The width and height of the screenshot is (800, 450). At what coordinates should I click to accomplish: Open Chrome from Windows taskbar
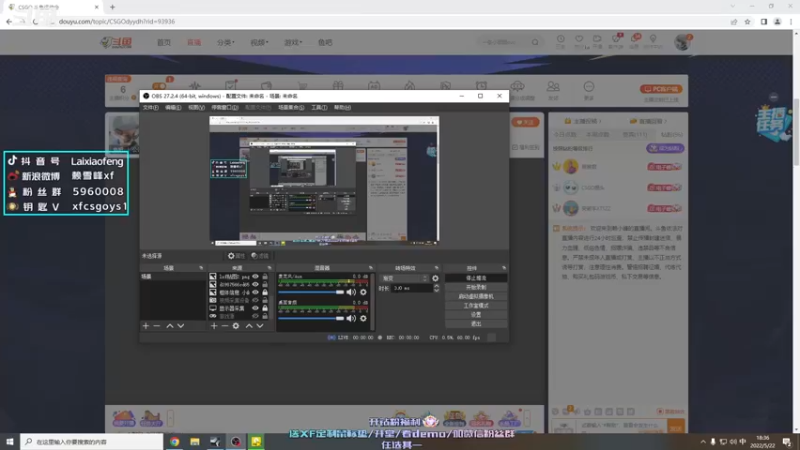[x=174, y=442]
